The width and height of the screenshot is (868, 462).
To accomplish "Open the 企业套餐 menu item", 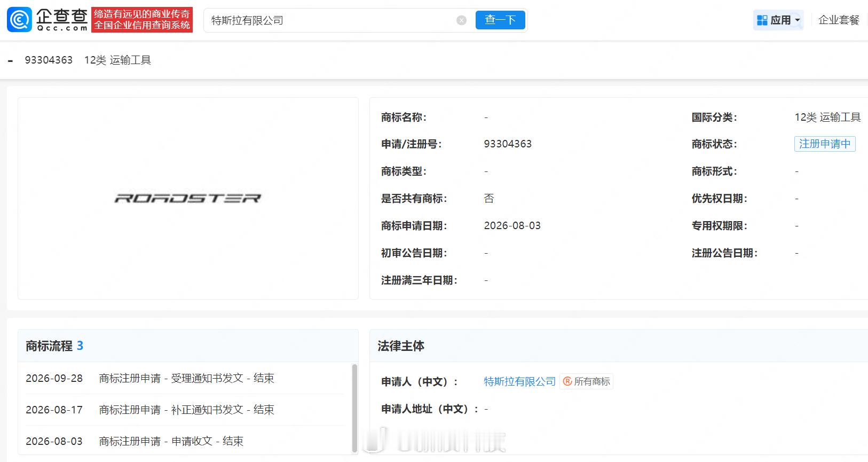I will 839,20.
